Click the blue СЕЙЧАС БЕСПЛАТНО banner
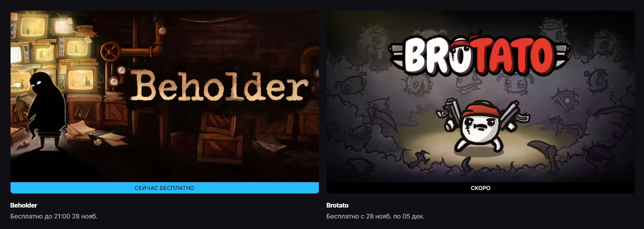 pos(164,188)
